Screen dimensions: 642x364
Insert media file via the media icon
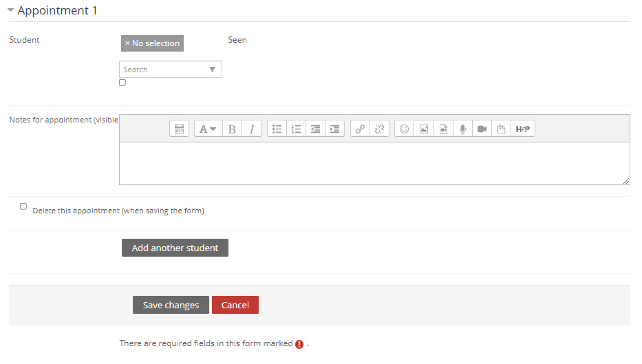(x=443, y=129)
